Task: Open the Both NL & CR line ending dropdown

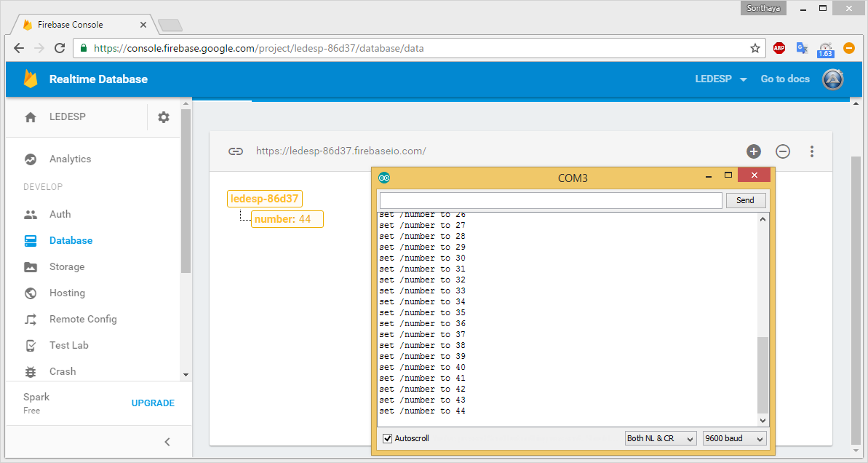Action: coord(661,439)
